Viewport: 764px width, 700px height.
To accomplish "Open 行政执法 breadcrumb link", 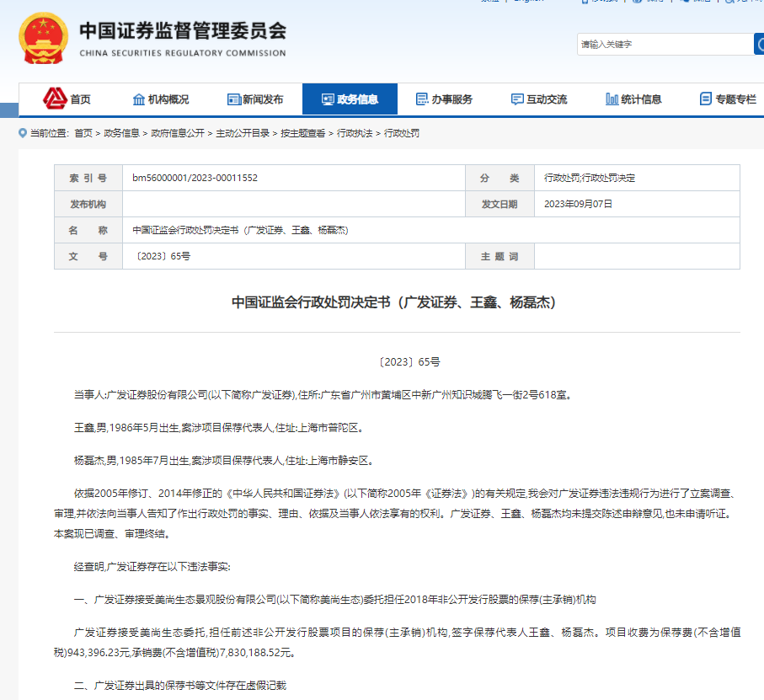I will click(355, 133).
